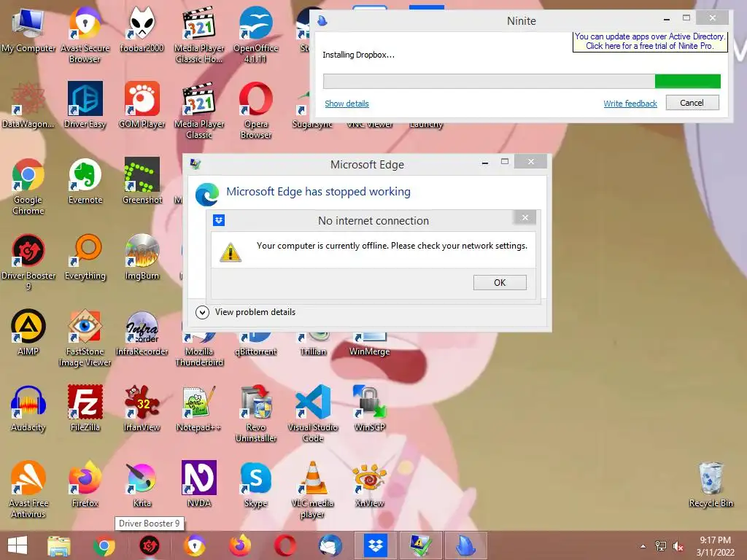This screenshot has height=560, width=747.
Task: Select the Krita desktop icon
Action: [x=142, y=484]
